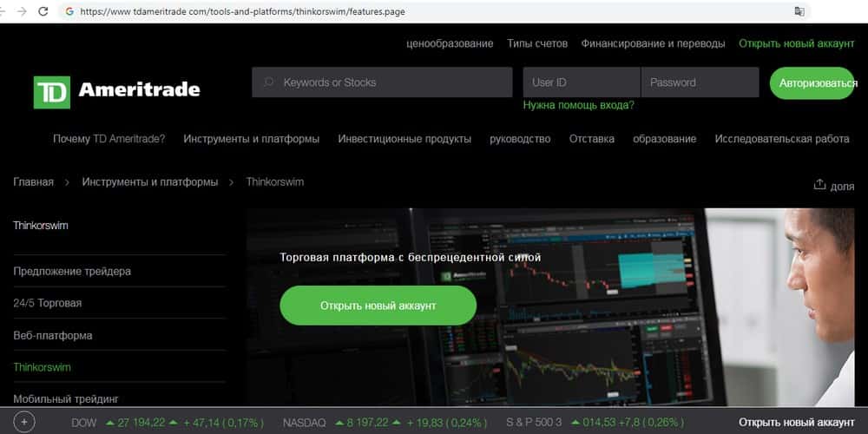Open the Инструменты и платформы main menu
The height and width of the screenshot is (434, 868).
pyautogui.click(x=252, y=139)
